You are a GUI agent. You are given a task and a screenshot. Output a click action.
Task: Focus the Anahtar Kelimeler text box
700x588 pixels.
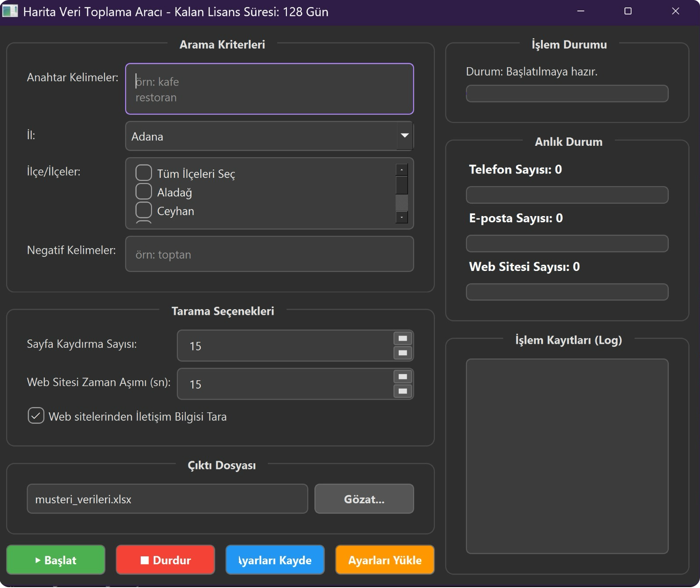click(x=269, y=89)
